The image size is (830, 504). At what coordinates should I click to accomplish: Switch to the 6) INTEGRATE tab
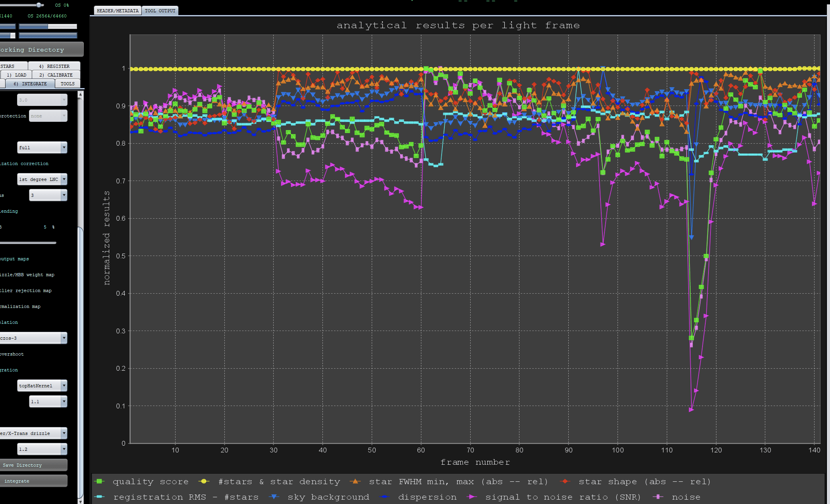[30, 84]
